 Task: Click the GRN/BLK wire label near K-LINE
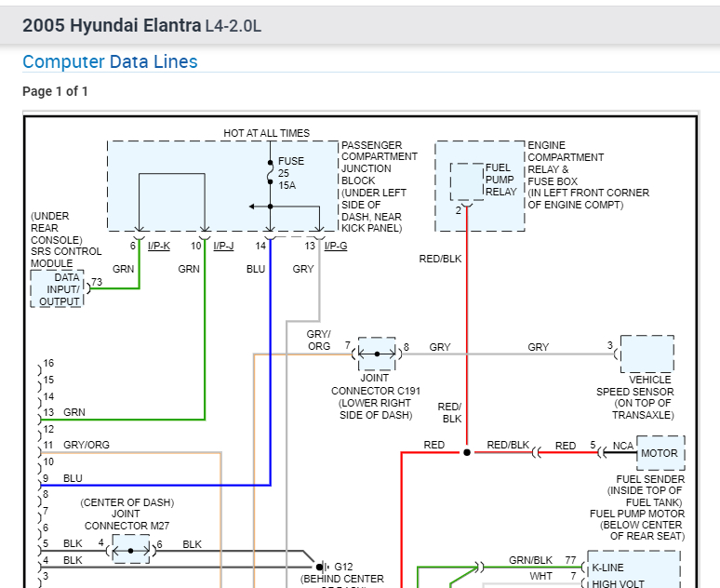[532, 560]
